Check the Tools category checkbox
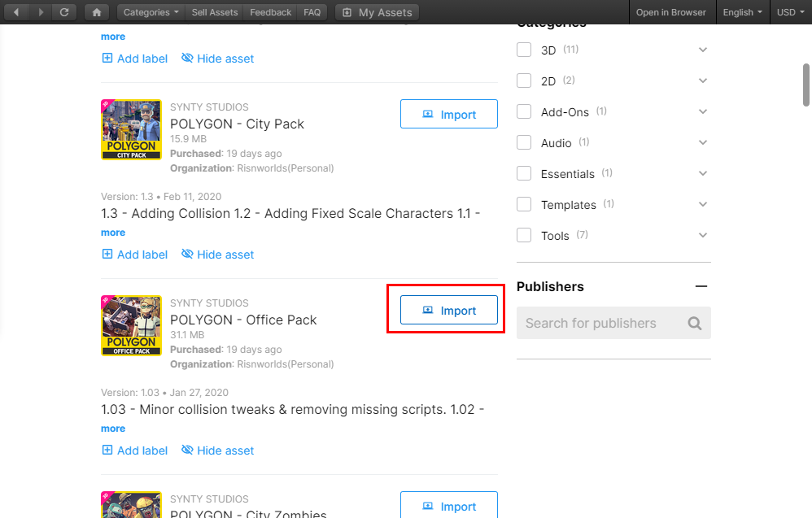Screen dimensions: 812x518 524,235
